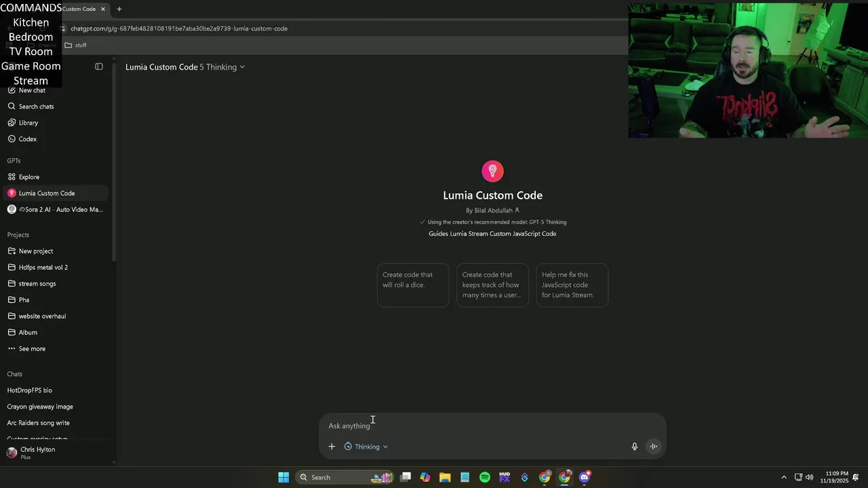Screen dimensions: 868x488
Task: Click the chatgpt.com address bar URL
Action: click(179, 28)
